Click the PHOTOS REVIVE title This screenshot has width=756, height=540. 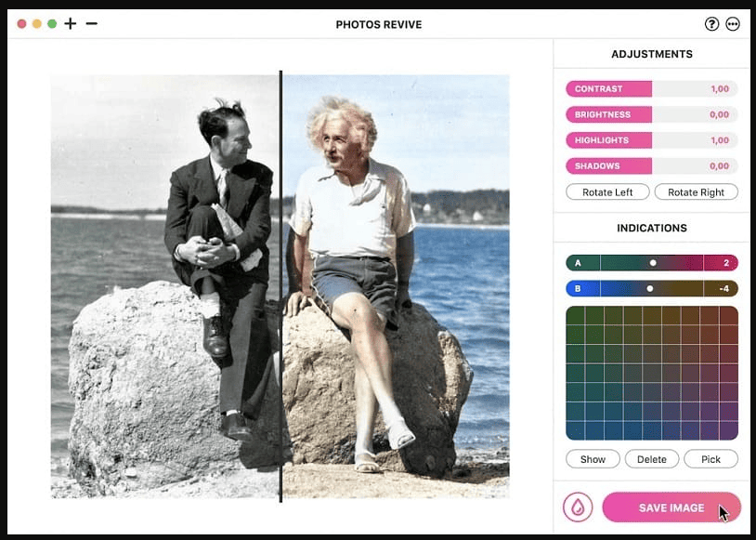379,24
